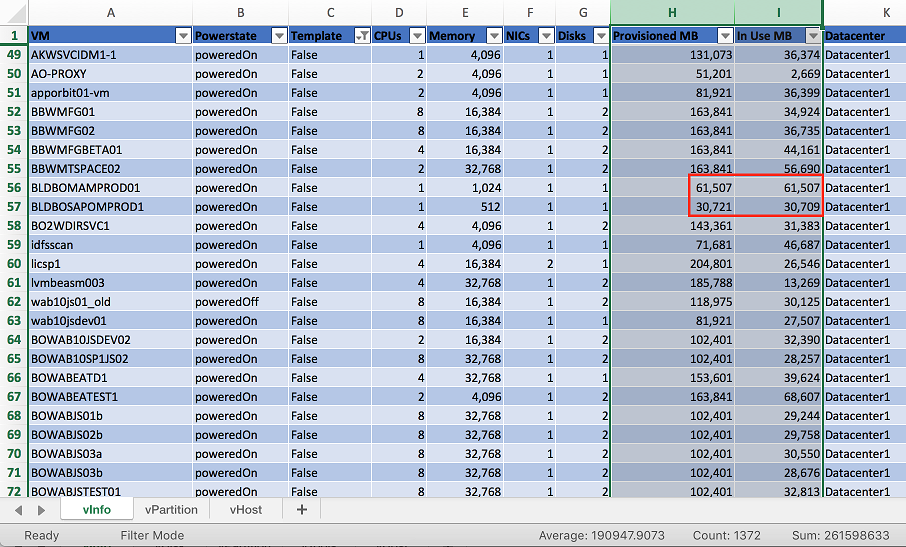
Task: Open the In Use MB filter dropdown
Action: (813, 36)
